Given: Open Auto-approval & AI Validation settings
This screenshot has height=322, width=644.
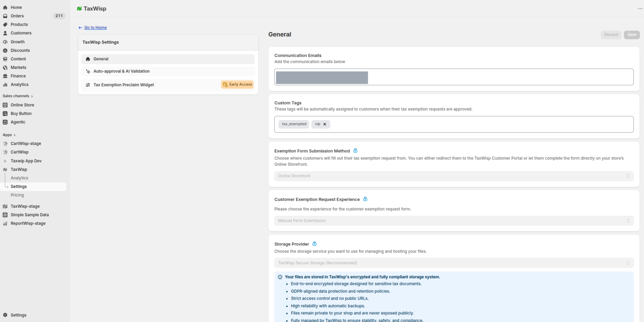Looking at the screenshot, I should [x=168, y=71].
